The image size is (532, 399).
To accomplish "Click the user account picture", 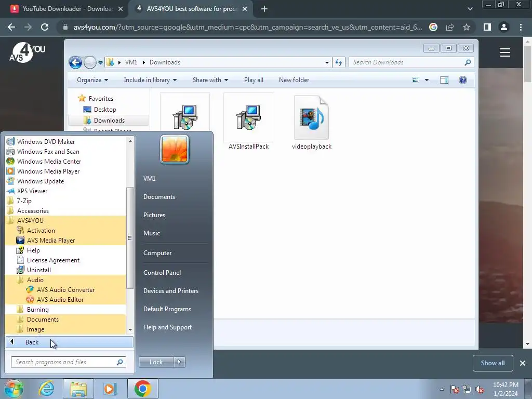I will [175, 149].
